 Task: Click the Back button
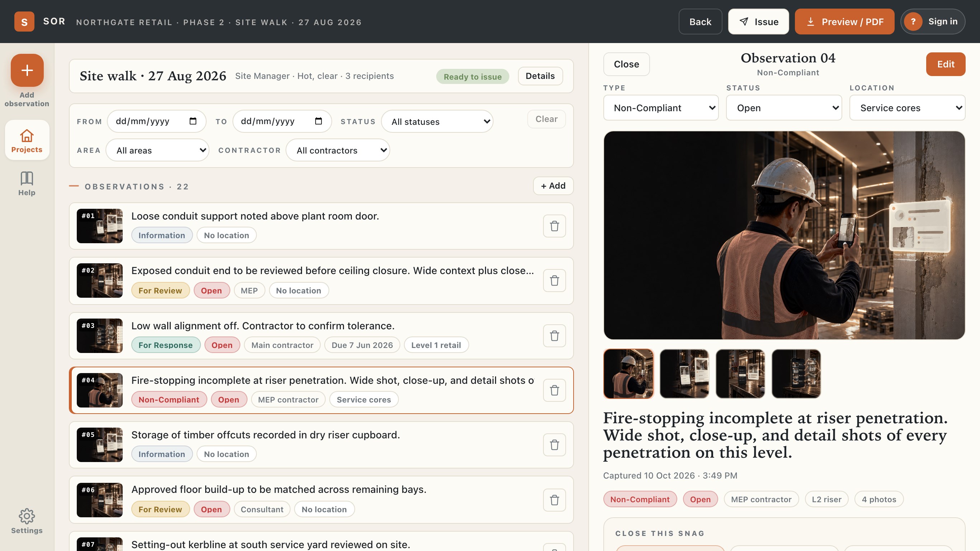point(700,22)
